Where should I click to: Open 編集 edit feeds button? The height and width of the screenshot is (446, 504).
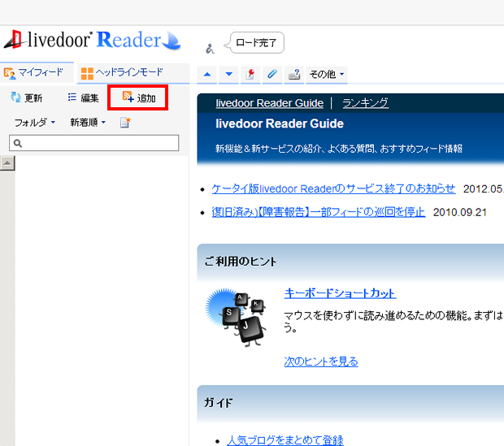(x=83, y=97)
